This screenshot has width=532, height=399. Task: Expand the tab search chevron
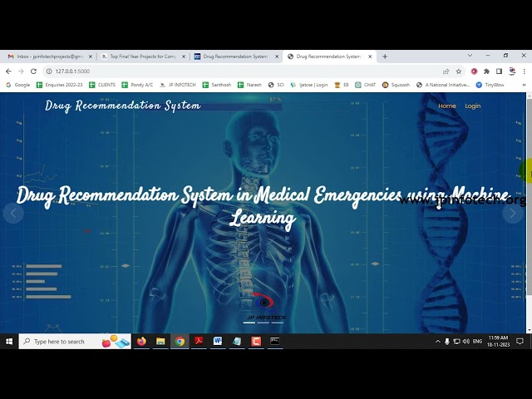click(x=470, y=56)
